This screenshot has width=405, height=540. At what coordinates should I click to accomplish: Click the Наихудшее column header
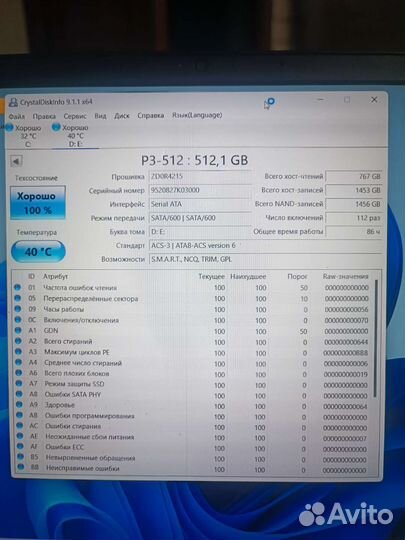tap(248, 277)
